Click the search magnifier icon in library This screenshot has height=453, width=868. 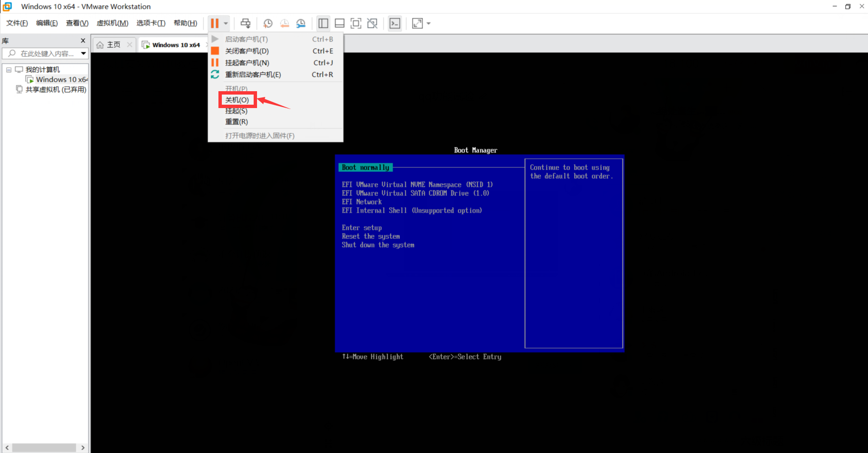click(x=12, y=53)
